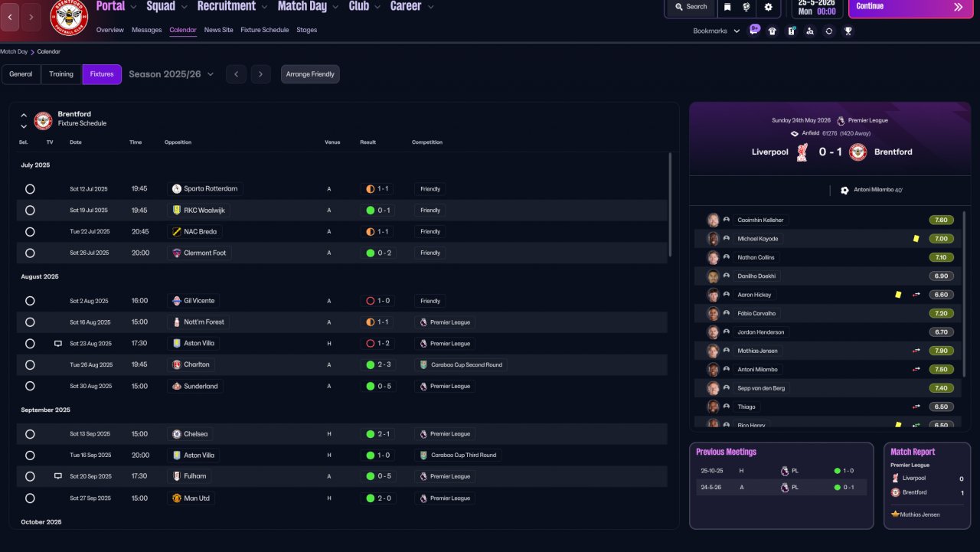Open the Fixture Schedule tab
The width and height of the screenshot is (980, 552).
point(265,30)
